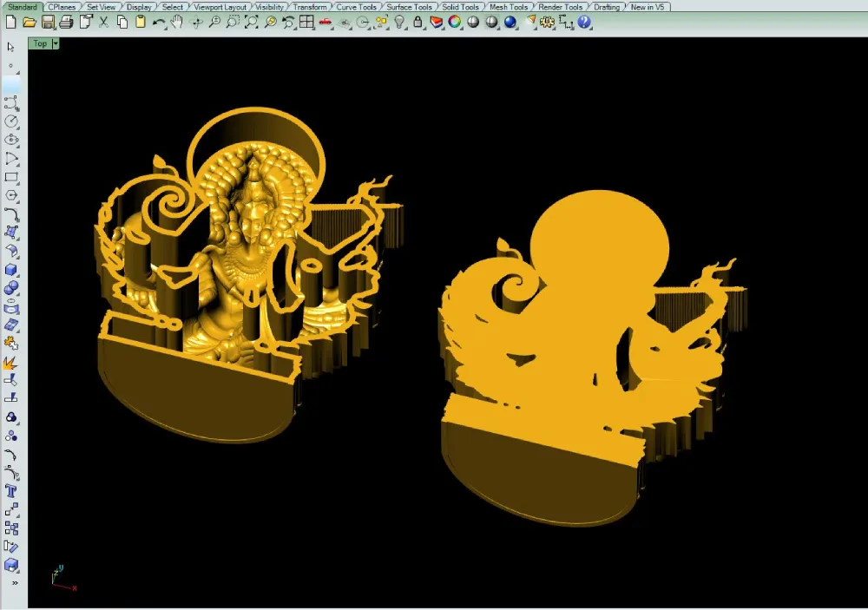Image resolution: width=868 pixels, height=610 pixels.
Task: Click the red car toolbar icon
Action: 325,23
